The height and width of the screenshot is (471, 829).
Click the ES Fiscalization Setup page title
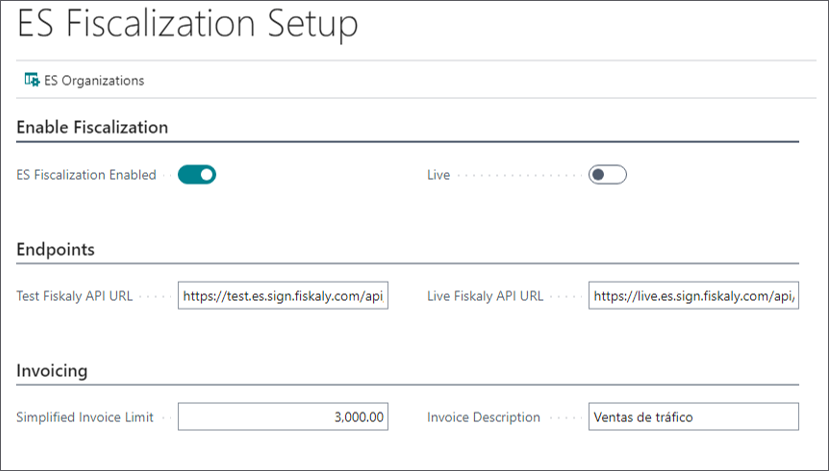click(x=188, y=24)
